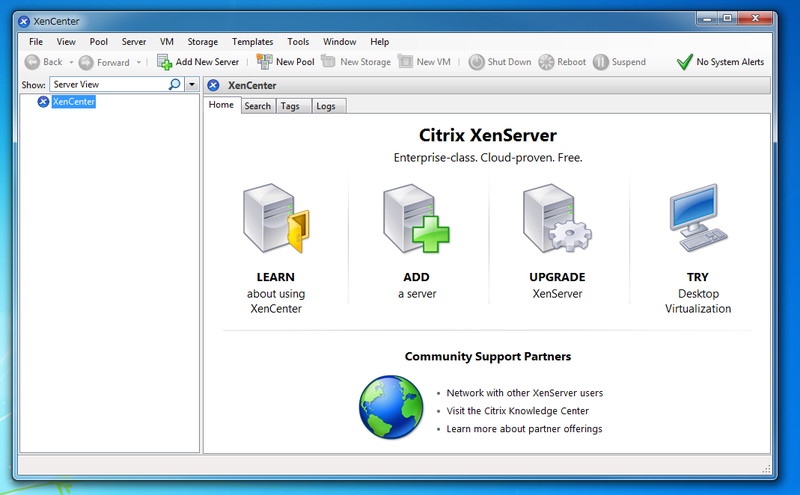Open the Help menu
800x495 pixels.
379,42
